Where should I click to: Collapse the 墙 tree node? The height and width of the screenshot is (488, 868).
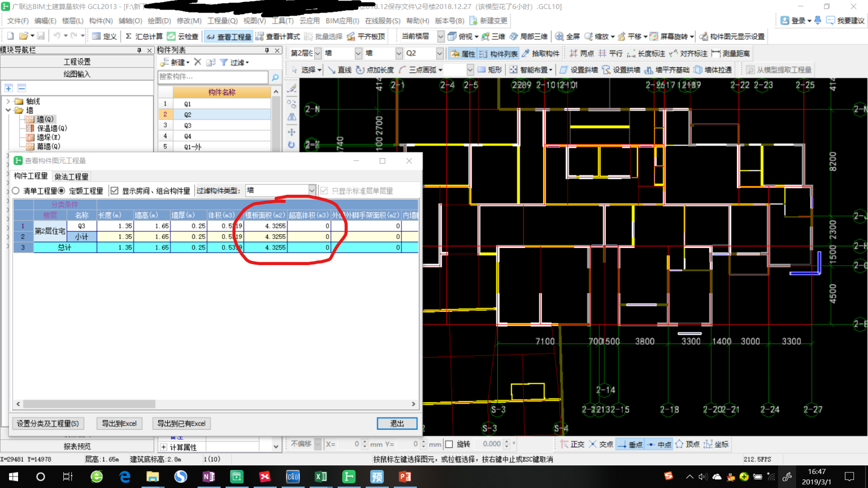[8, 110]
